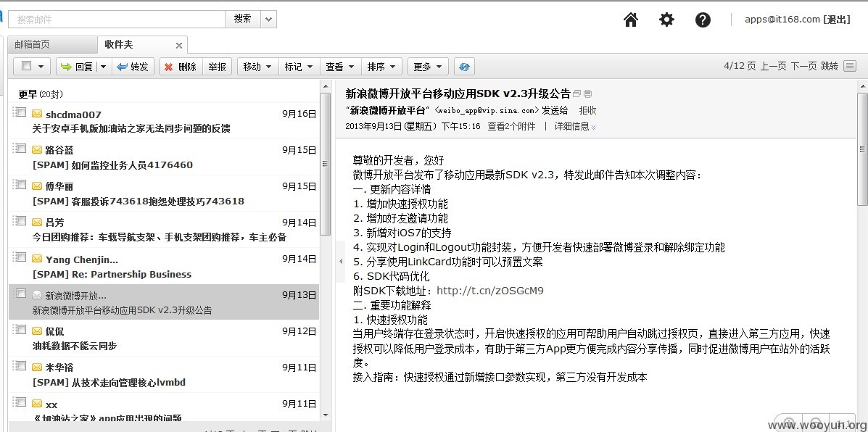The width and height of the screenshot is (868, 432).
Task: Open 查看2个附件 attachments link
Action: (x=511, y=126)
